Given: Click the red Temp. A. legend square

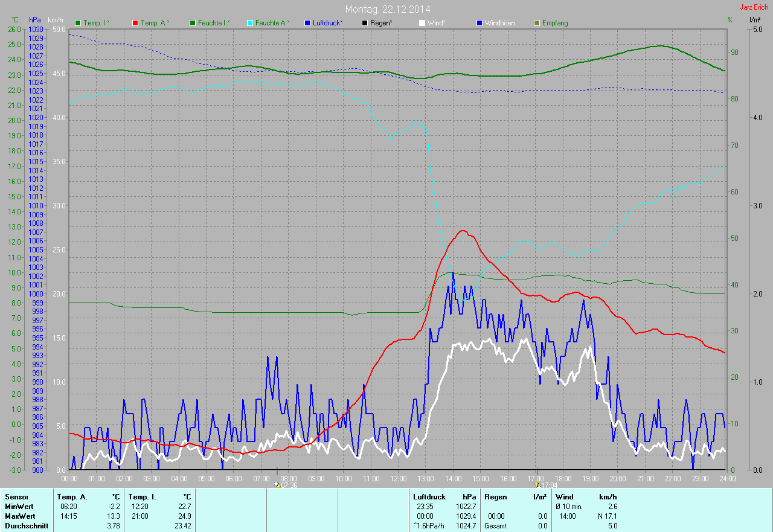Looking at the screenshot, I should pyautogui.click(x=135, y=23).
